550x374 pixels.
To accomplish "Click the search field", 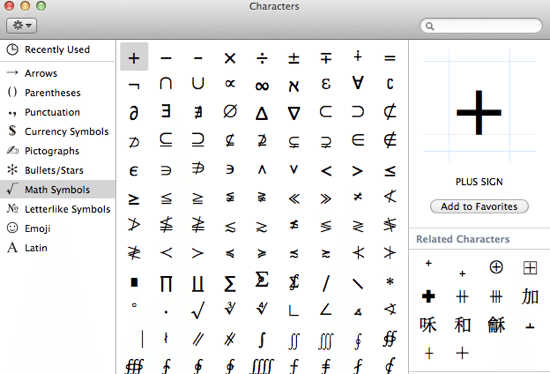I will tap(481, 26).
